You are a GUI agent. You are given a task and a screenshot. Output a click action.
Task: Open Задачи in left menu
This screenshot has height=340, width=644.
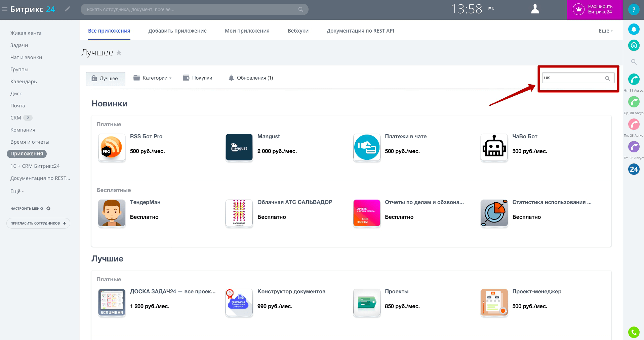tap(19, 45)
